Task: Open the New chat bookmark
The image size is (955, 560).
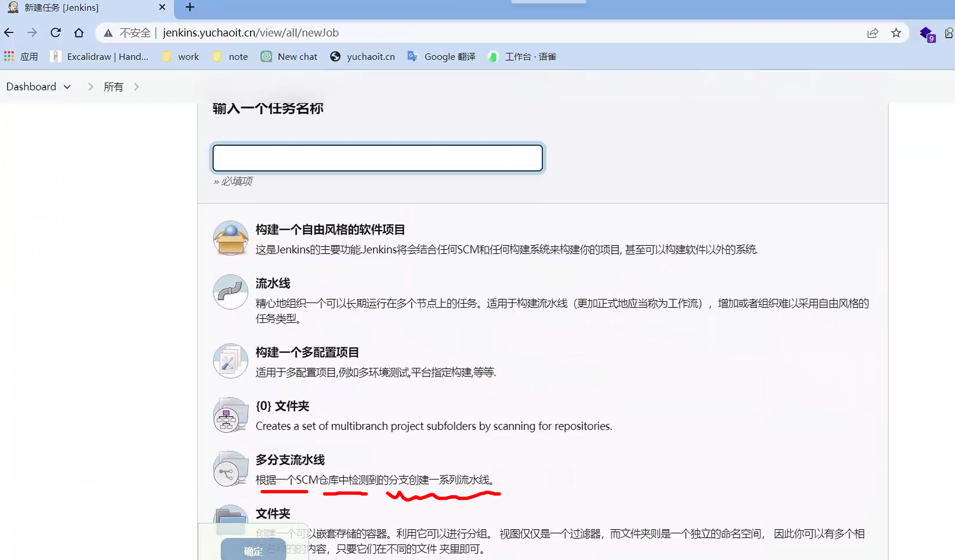Action: pyautogui.click(x=289, y=56)
